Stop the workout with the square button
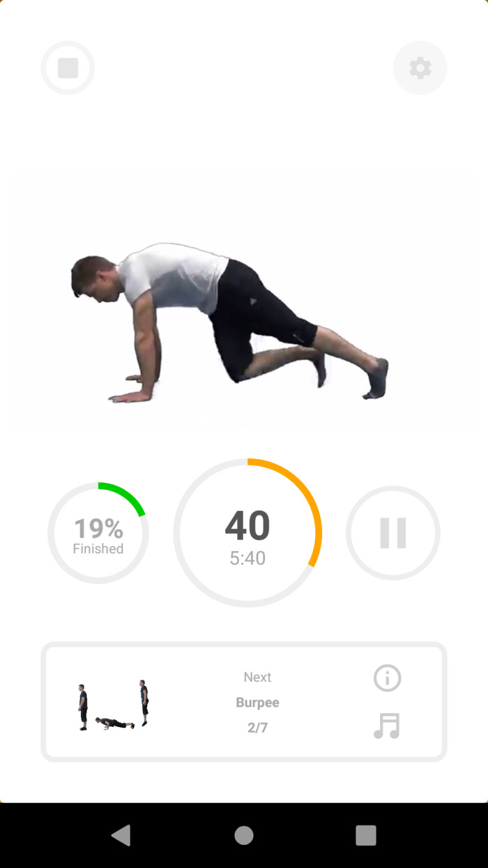 tap(68, 68)
